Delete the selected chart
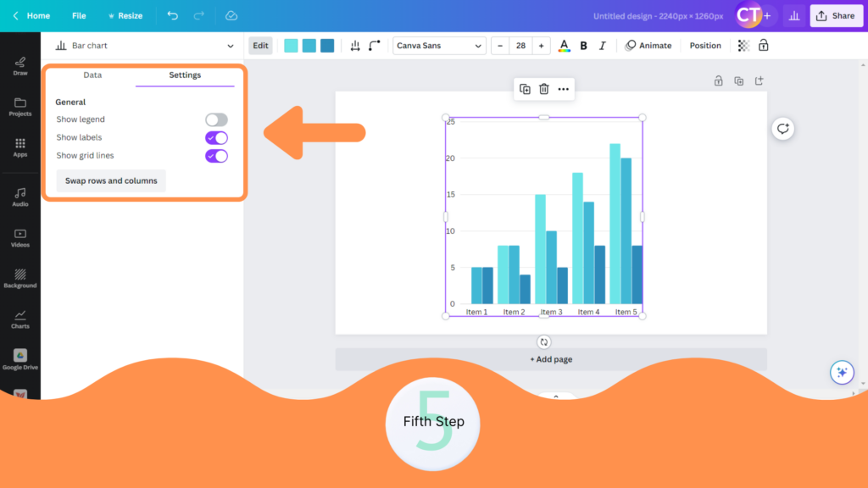 [544, 89]
